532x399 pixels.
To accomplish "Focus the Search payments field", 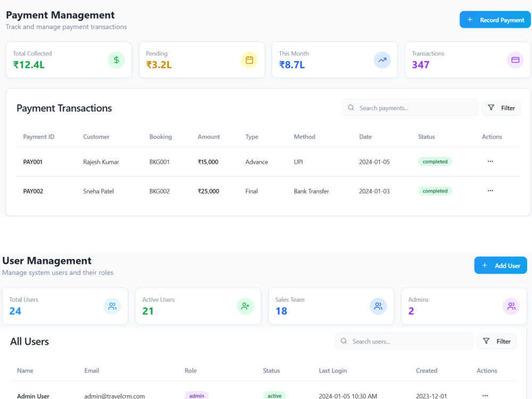I will click(411, 108).
